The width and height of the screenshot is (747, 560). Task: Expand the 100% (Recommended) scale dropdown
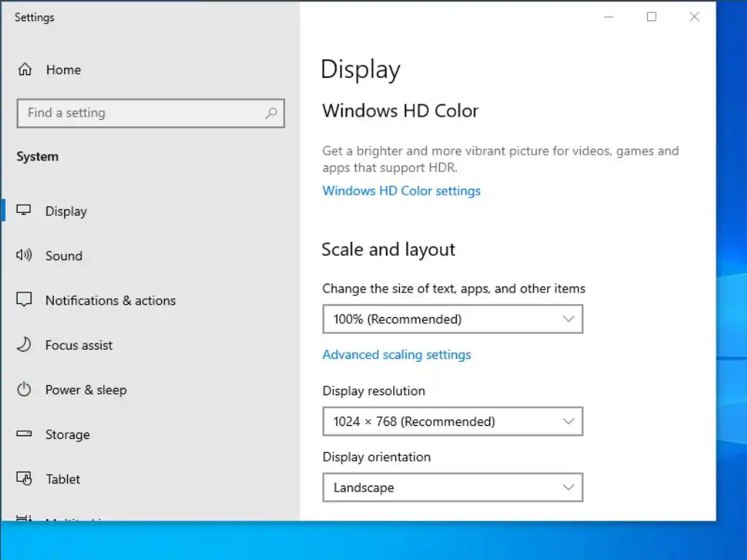tap(452, 319)
